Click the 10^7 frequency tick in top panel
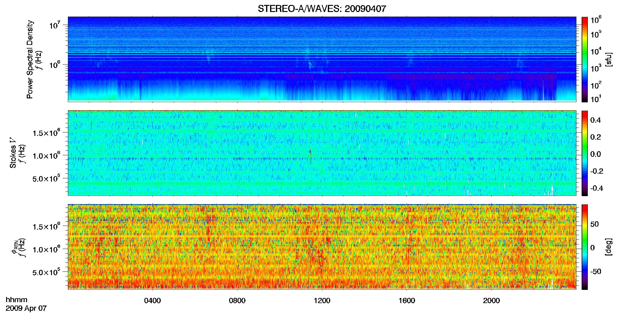Image resolution: width=644 pixels, height=332 pixels. [x=54, y=25]
